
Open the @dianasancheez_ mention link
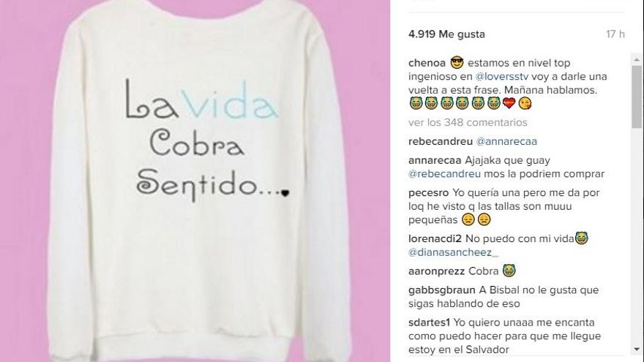click(x=453, y=252)
